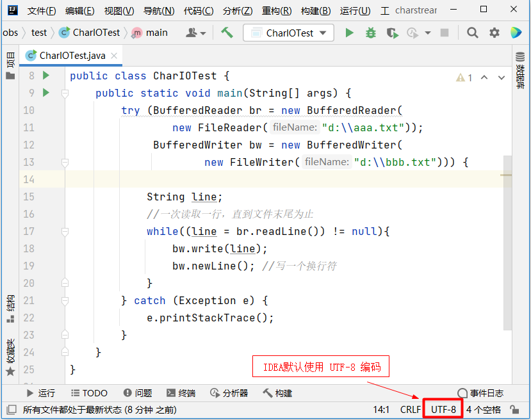Open the 终端 terminal tool window
The height and width of the screenshot is (420, 531).
click(181, 393)
